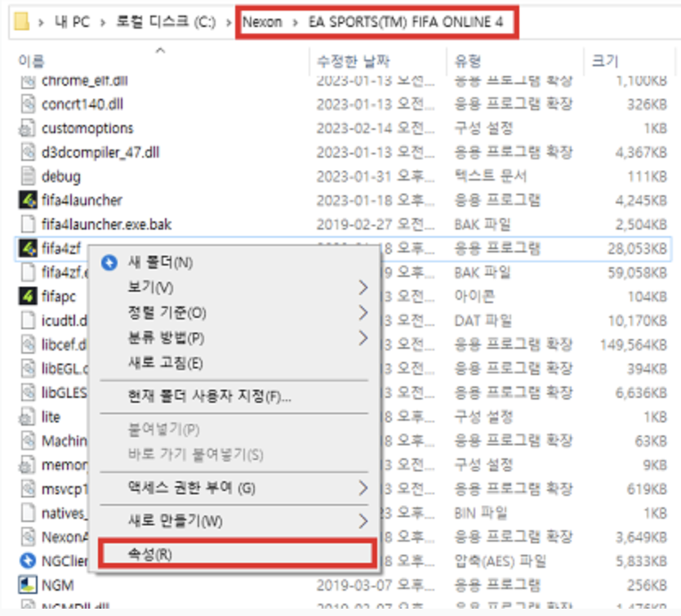The image size is (681, 616).
Task: Click the 2023-02-14 date cell
Action: 376,128
